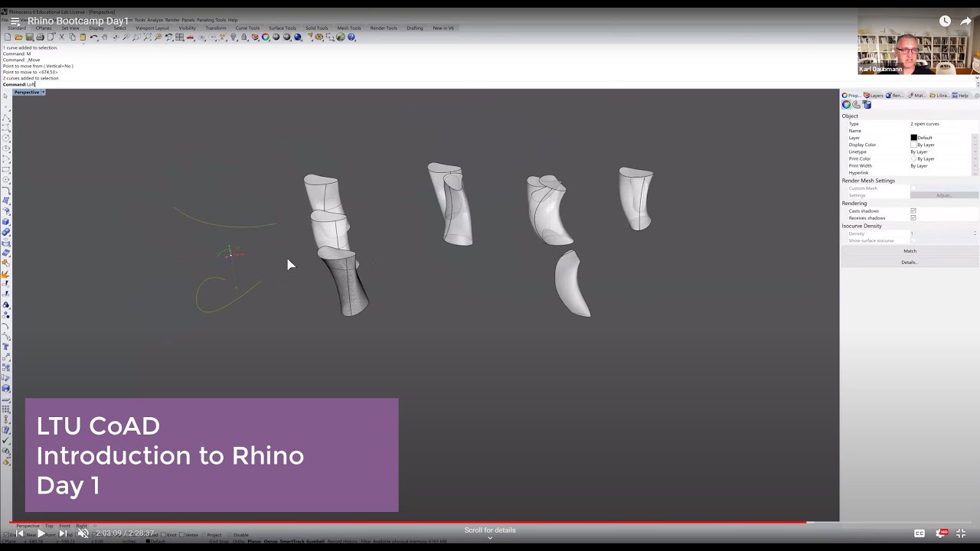The width and height of the screenshot is (980, 551).
Task: Toggle Custom Mesh checkbox
Action: click(913, 188)
